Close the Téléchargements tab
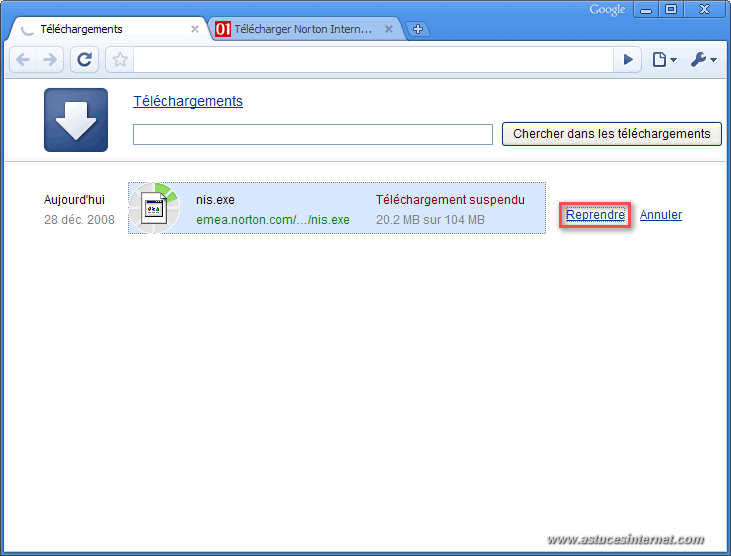Viewport: 731px width, 556px height. 195,29
